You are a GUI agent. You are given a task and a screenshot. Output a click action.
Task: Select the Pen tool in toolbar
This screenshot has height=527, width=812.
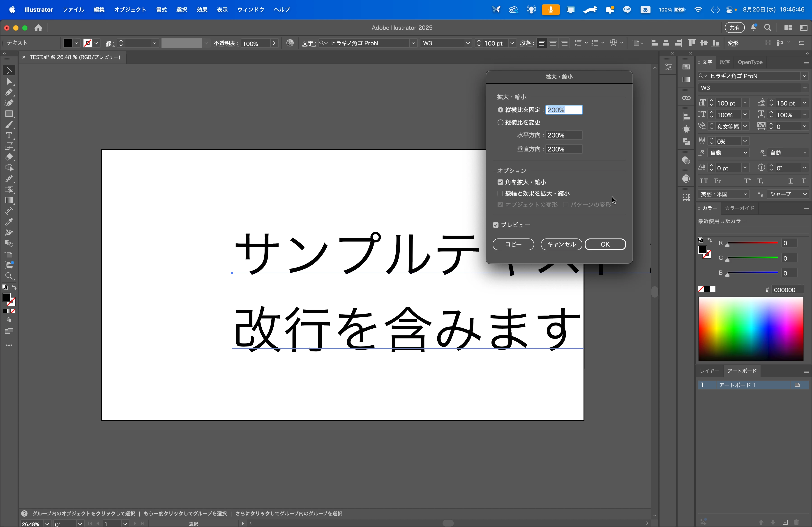coord(9,92)
